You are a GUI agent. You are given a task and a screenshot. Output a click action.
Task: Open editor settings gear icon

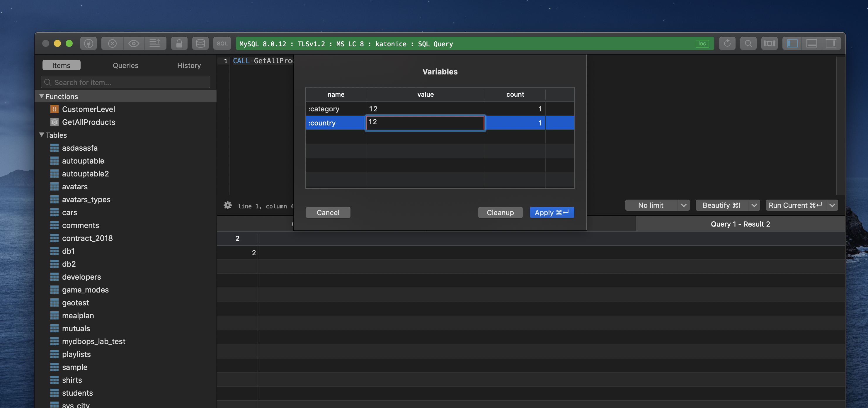point(228,205)
